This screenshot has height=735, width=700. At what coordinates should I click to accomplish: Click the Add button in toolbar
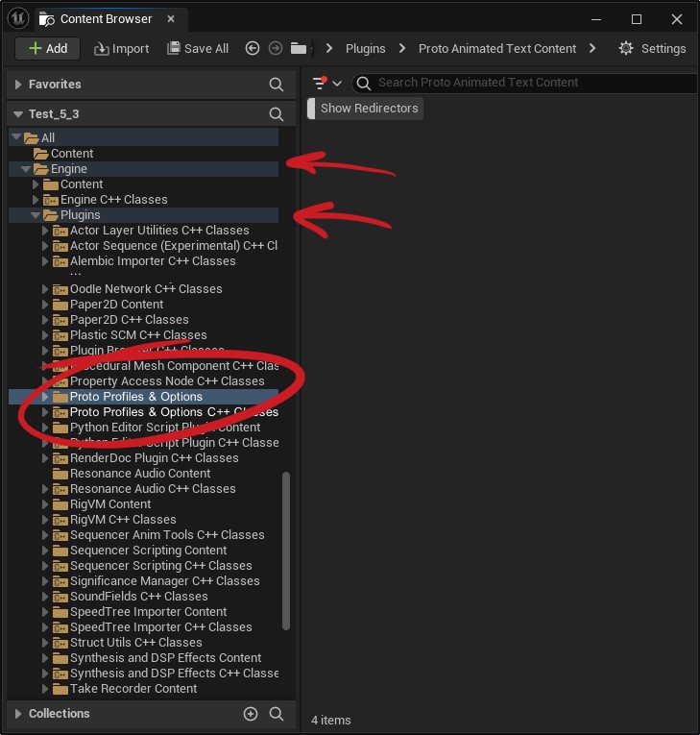[x=47, y=48]
